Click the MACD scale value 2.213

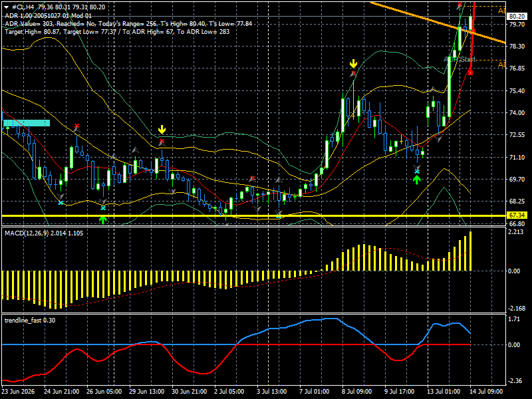pos(516,232)
